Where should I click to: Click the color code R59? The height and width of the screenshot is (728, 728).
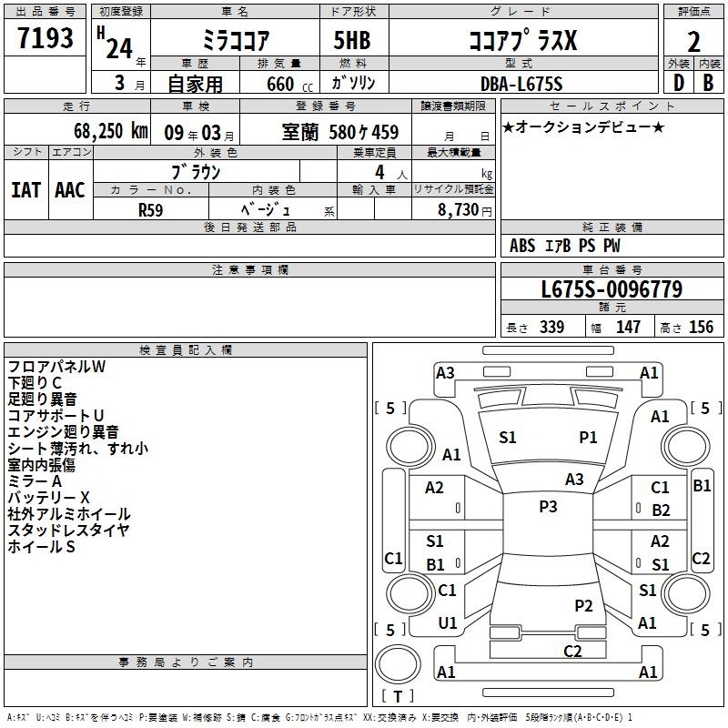pos(151,209)
